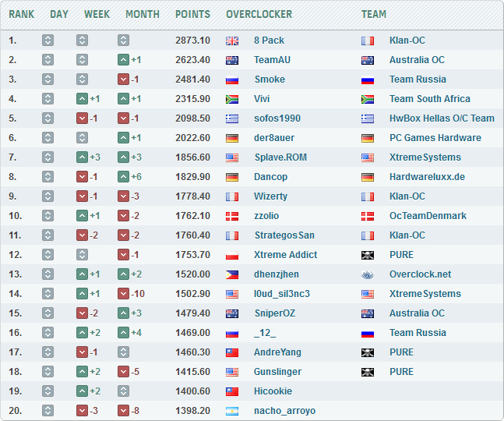The height and width of the screenshot is (421, 504).
Task: Open Wizerty's profile link
Action: [x=270, y=196]
